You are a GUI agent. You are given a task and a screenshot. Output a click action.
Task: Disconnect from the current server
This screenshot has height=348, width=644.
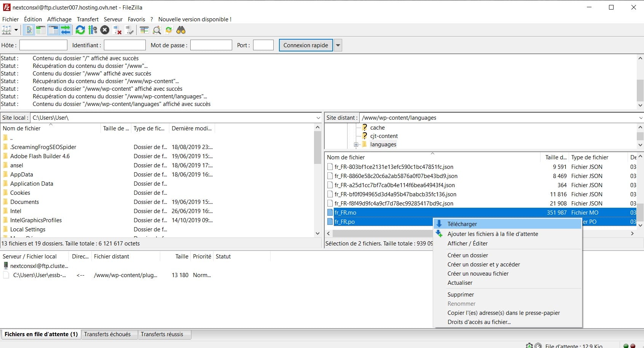(x=118, y=30)
